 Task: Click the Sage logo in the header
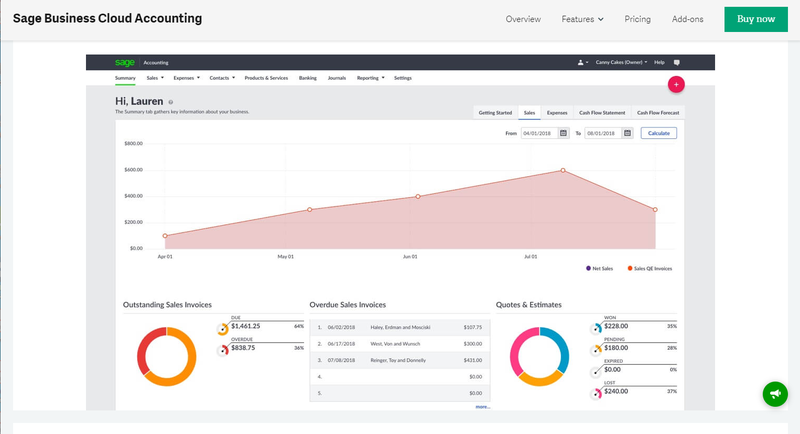(124, 62)
